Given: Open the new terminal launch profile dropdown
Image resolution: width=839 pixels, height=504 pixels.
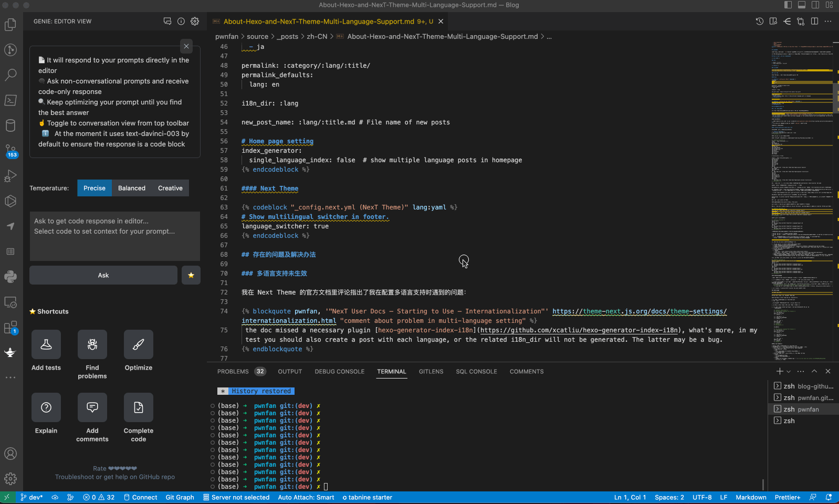Looking at the screenshot, I should (x=789, y=371).
